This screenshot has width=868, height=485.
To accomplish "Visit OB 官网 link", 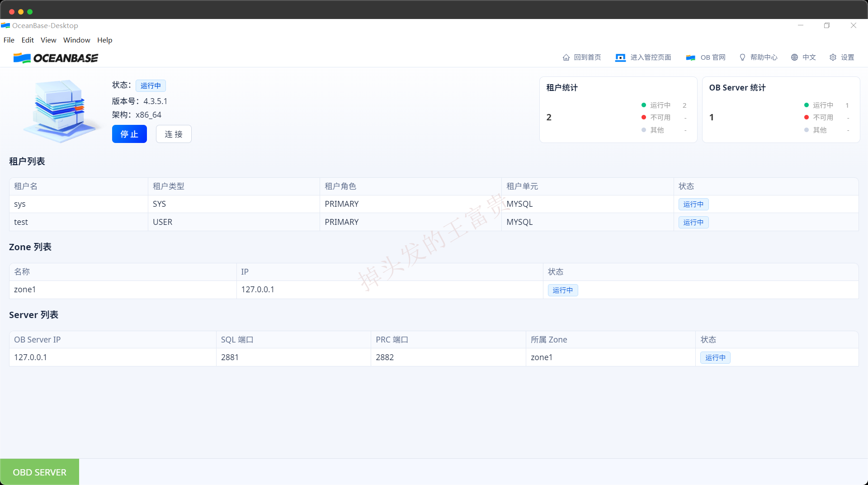I will click(713, 57).
